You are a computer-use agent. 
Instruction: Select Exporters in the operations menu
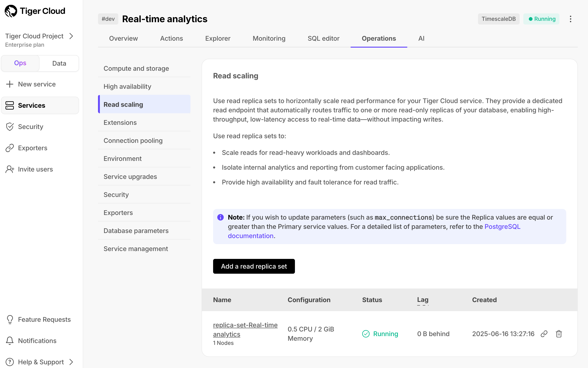point(144,212)
